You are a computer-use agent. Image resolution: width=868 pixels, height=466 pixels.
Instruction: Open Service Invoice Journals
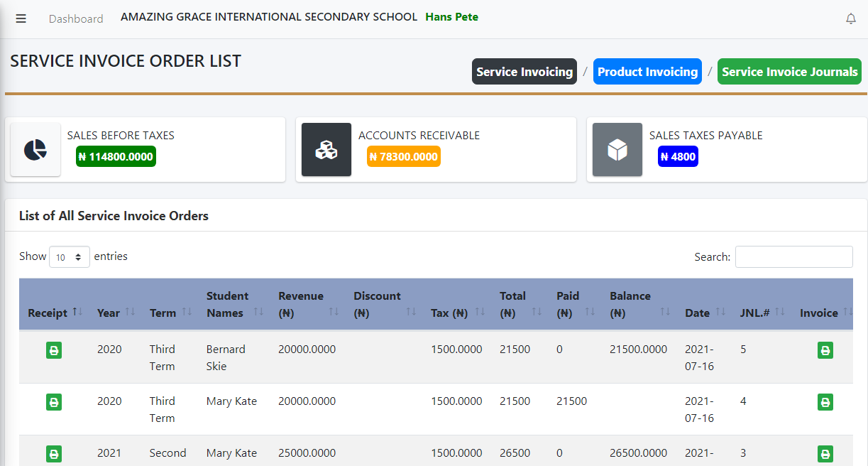pos(790,72)
